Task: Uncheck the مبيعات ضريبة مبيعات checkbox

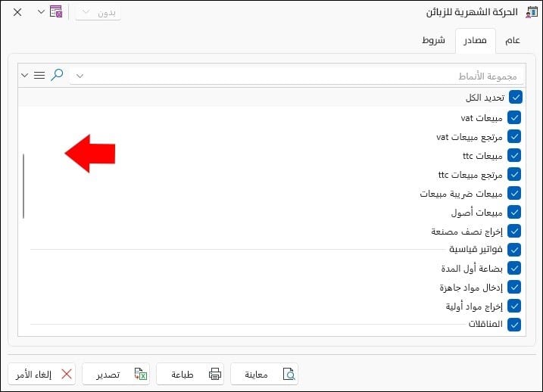Action: pyautogui.click(x=514, y=193)
